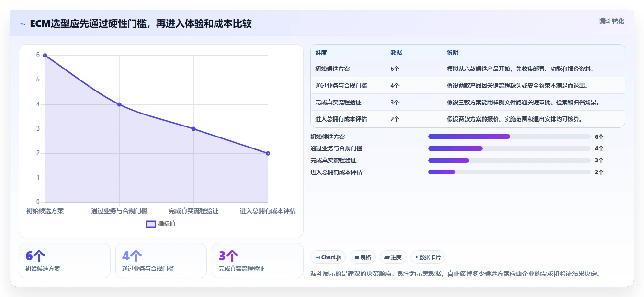The image size is (644, 297).
Task: Click description starting 假设两款产品因关键流程缺失
Action: tap(518, 86)
